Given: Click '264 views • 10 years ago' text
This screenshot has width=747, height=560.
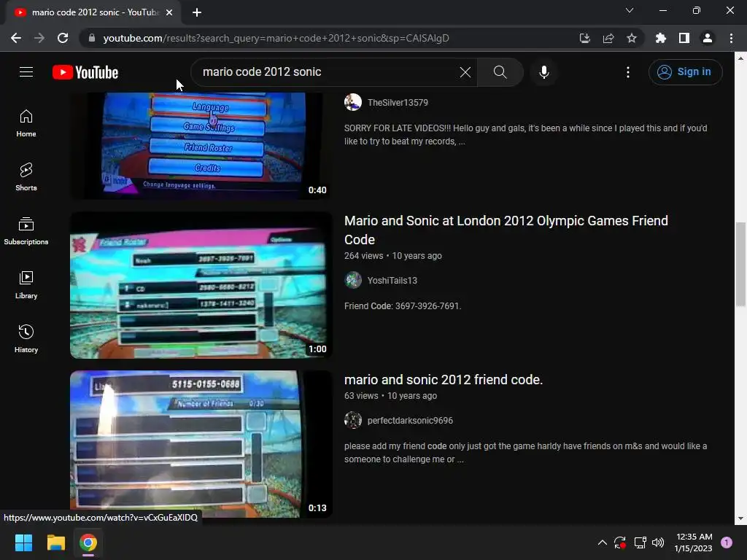Looking at the screenshot, I should click(x=393, y=256).
